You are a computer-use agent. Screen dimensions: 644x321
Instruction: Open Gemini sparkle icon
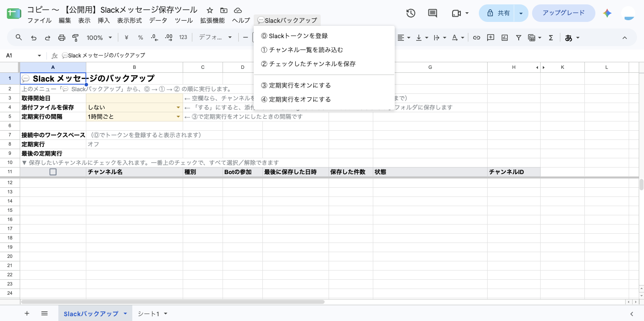pyautogui.click(x=607, y=13)
